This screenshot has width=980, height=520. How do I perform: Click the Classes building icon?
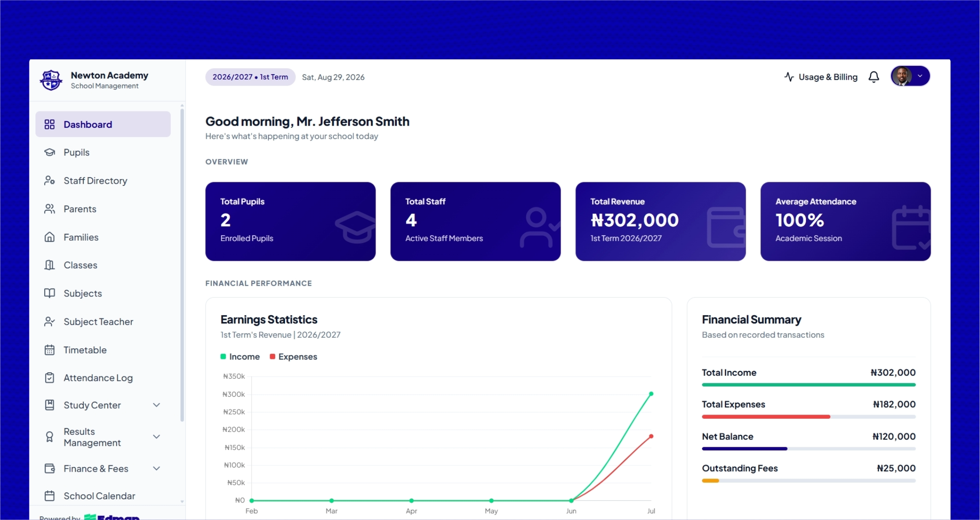49,265
